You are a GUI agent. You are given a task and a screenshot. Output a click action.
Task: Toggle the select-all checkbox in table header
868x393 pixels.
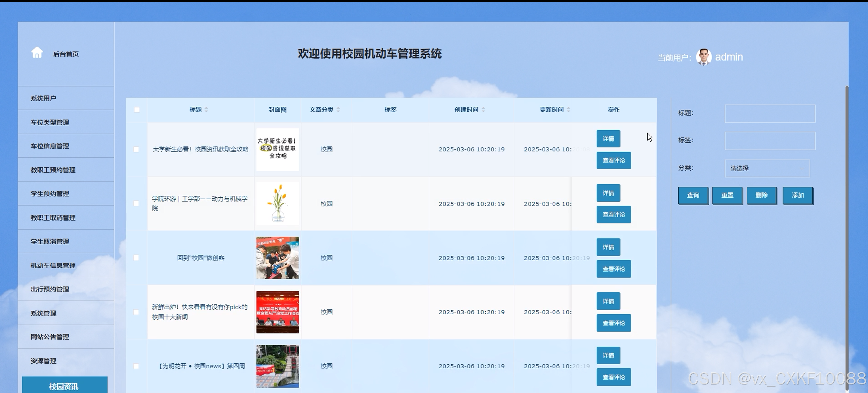(x=137, y=110)
